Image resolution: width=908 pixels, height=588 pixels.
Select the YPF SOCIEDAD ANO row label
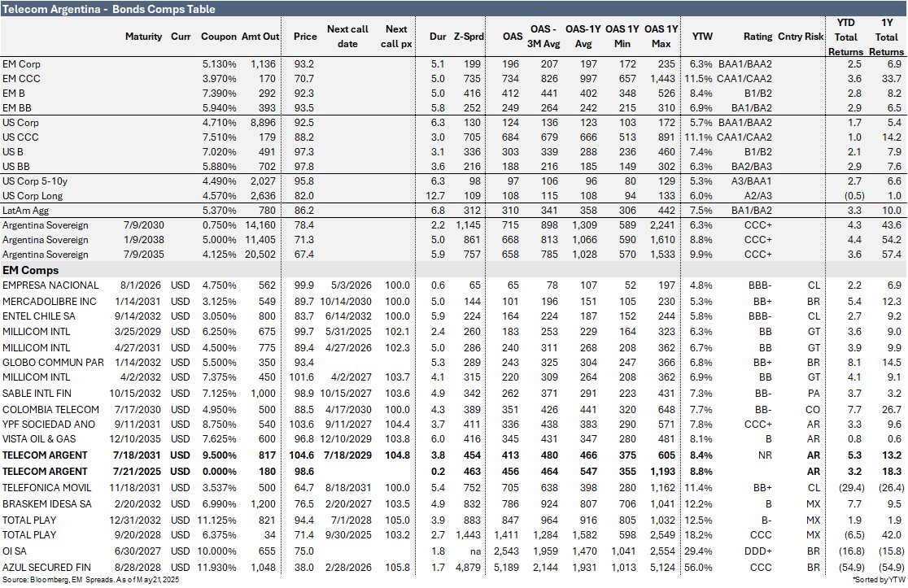(50, 425)
